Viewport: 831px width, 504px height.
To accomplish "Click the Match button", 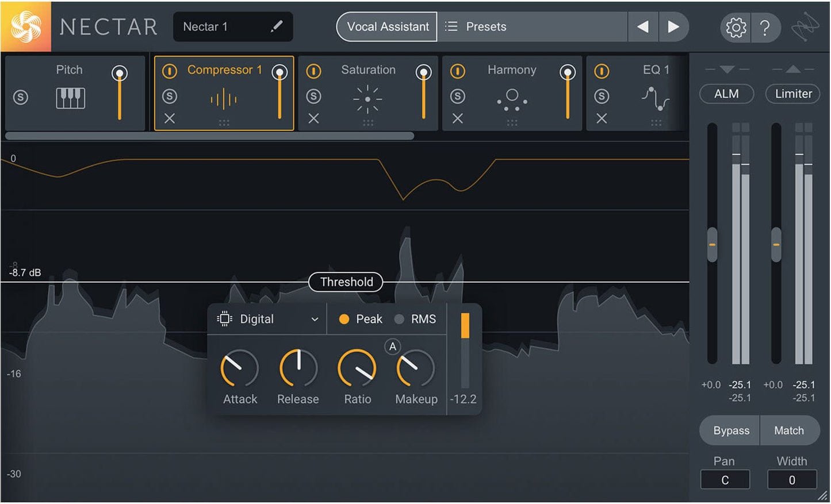I will pyautogui.click(x=790, y=430).
